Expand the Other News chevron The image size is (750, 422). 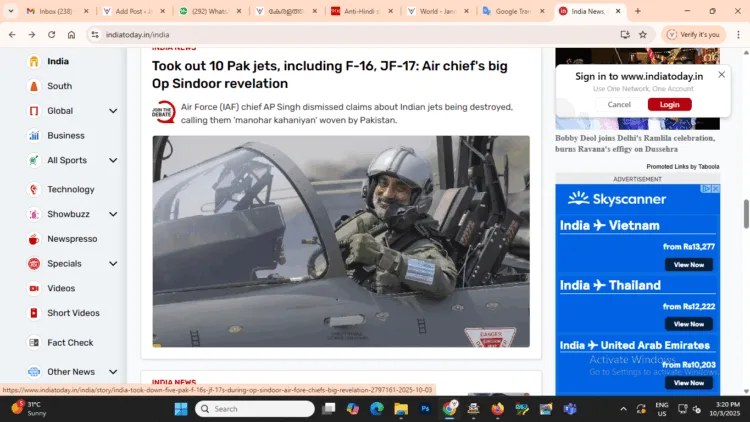(113, 372)
